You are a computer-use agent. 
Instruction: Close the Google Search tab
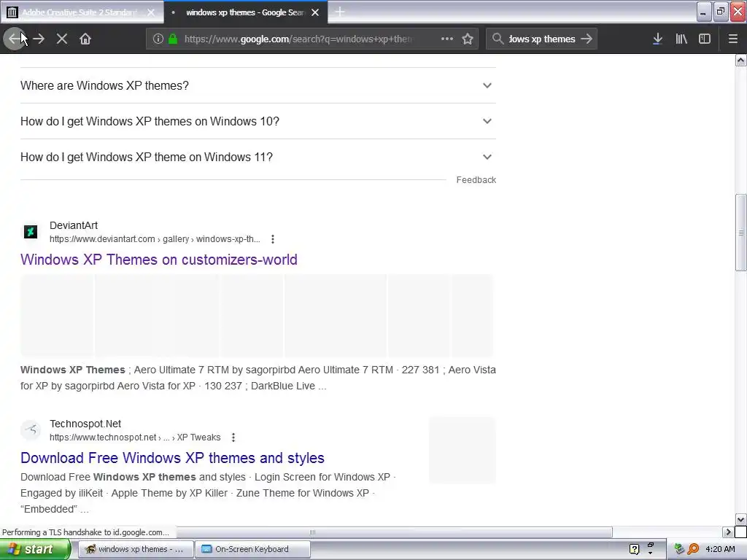click(315, 12)
